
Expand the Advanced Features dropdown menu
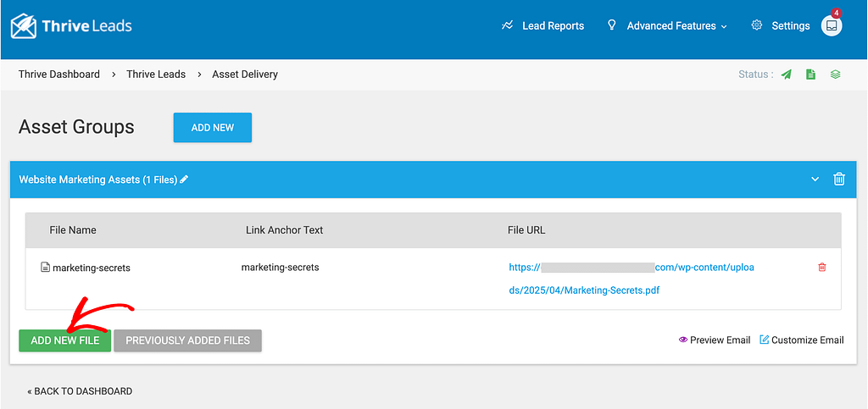click(x=676, y=26)
